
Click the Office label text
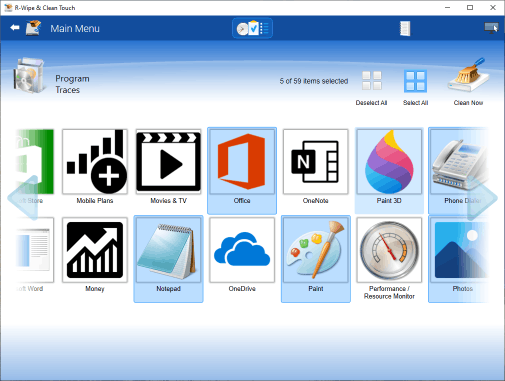242,201
